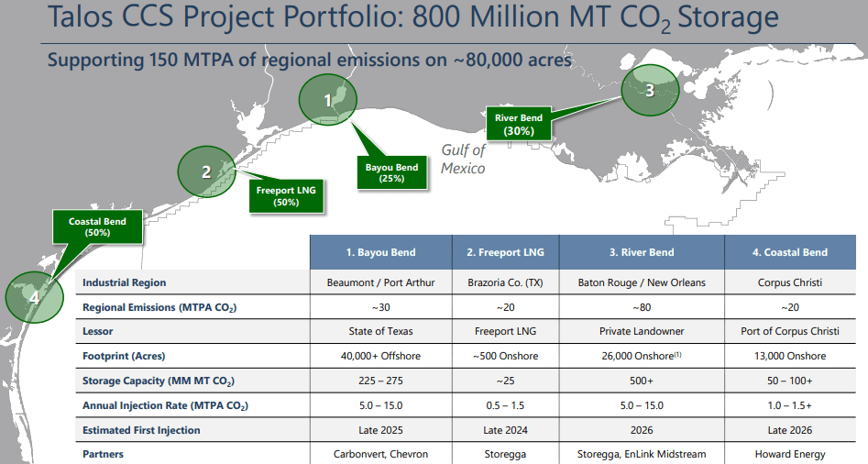This screenshot has width=868, height=464.
Task: Click the 'Late 2024' first injection cell
Action: pos(505,430)
